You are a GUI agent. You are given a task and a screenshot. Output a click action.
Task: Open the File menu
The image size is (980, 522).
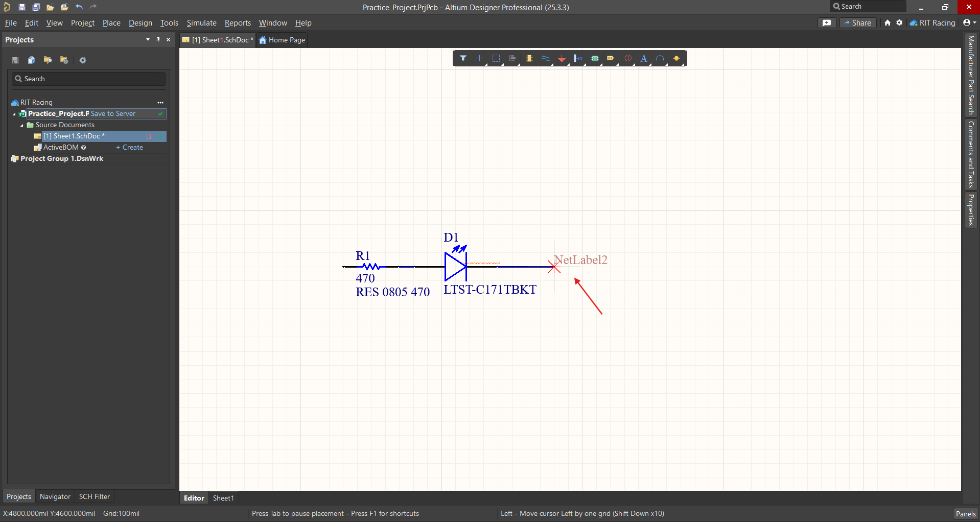click(x=11, y=23)
